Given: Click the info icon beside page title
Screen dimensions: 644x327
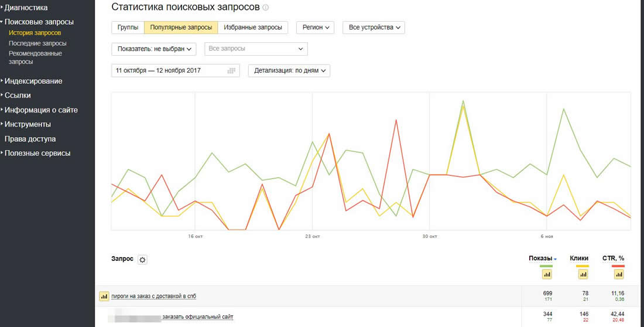Looking at the screenshot, I should (266, 8).
